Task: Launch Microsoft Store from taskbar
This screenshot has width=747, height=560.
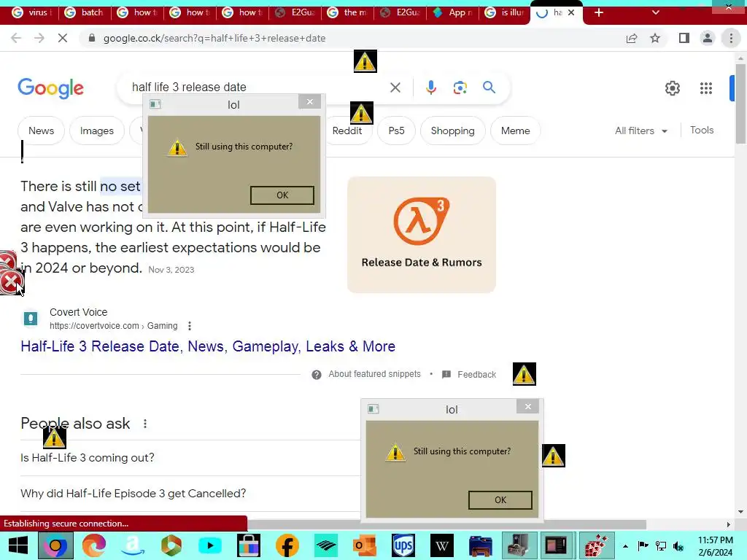Action: tap(249, 545)
